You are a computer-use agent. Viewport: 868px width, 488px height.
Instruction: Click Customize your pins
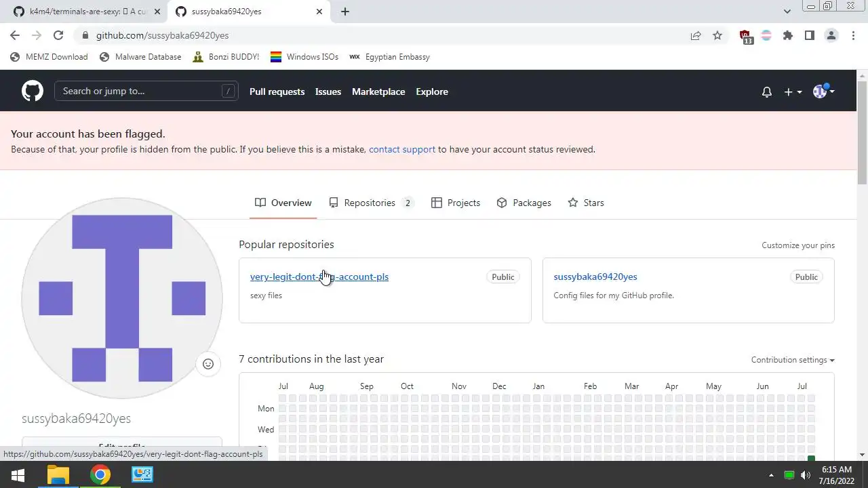(x=798, y=245)
